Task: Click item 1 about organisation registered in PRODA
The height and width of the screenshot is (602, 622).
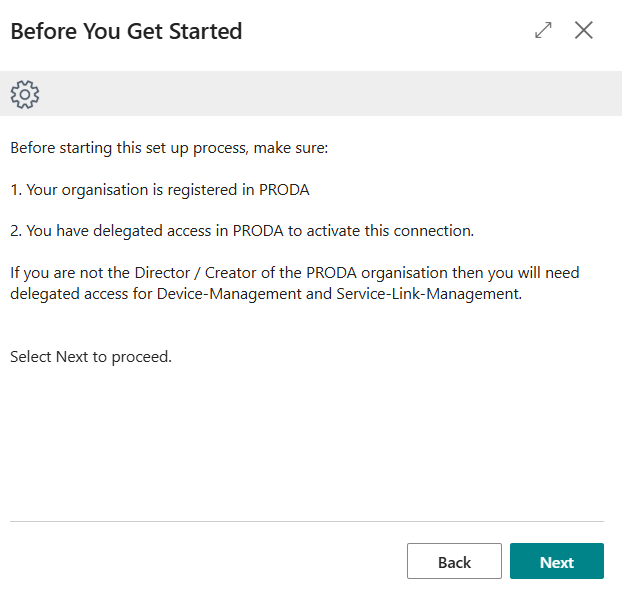Action: coord(160,190)
